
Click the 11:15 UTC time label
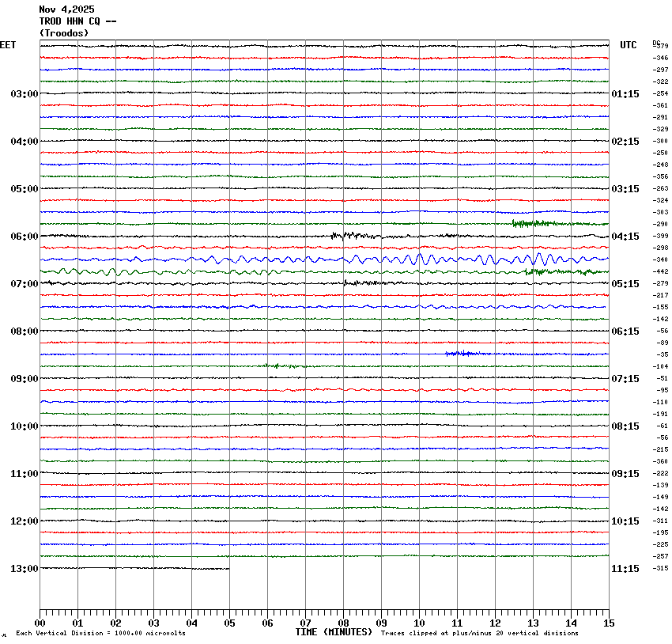(x=625, y=569)
